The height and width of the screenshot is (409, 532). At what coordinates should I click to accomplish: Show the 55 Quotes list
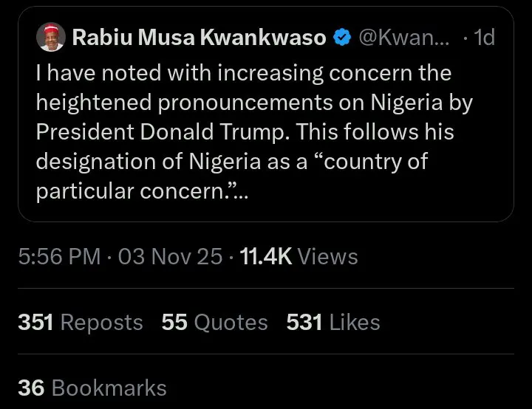point(214,323)
